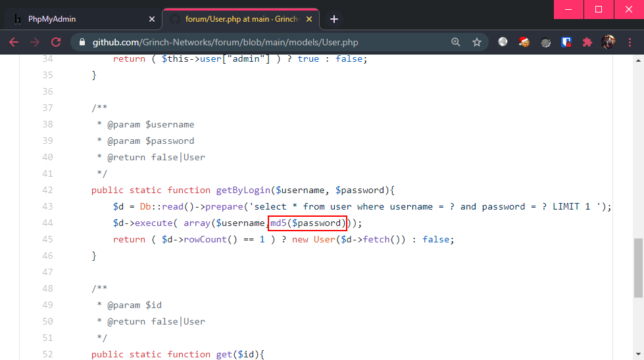This screenshot has height=360, width=644.
Task: Switch to the PhpMyAdmin tab
Action: tap(82, 19)
